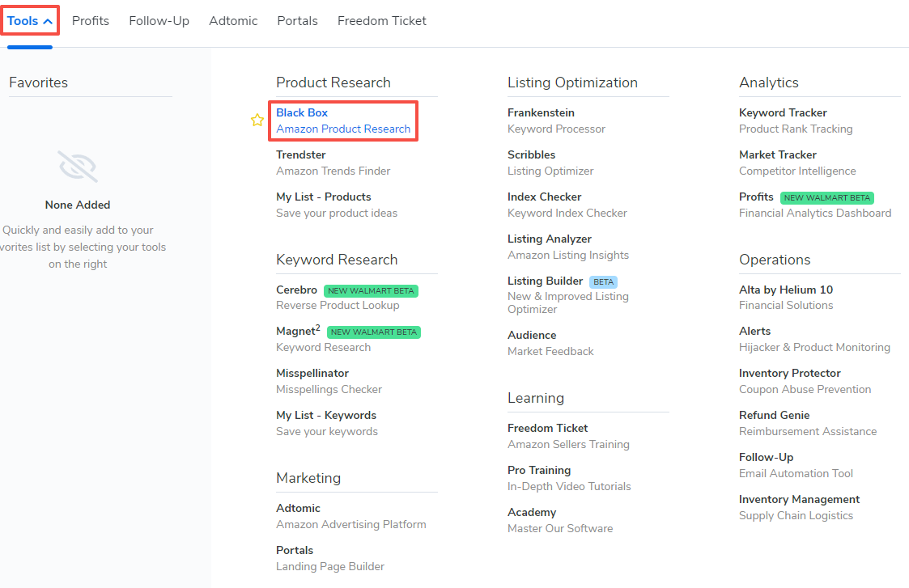
Task: Click the Cerebro NEW WALMART BETA badge
Action: [x=371, y=291]
